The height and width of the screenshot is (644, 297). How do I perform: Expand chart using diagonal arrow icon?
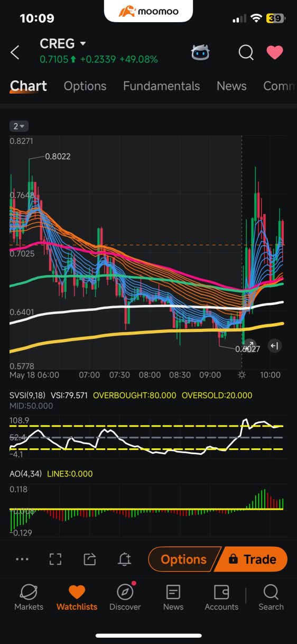click(249, 346)
